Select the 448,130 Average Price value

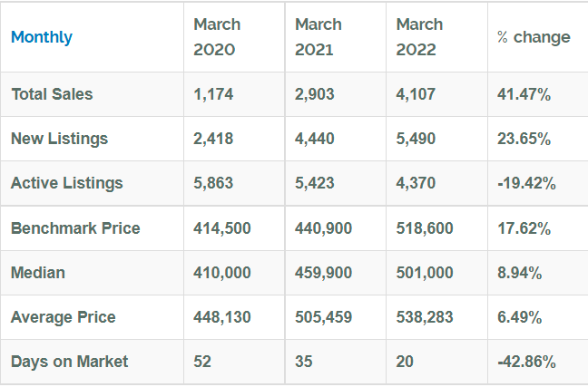click(222, 317)
